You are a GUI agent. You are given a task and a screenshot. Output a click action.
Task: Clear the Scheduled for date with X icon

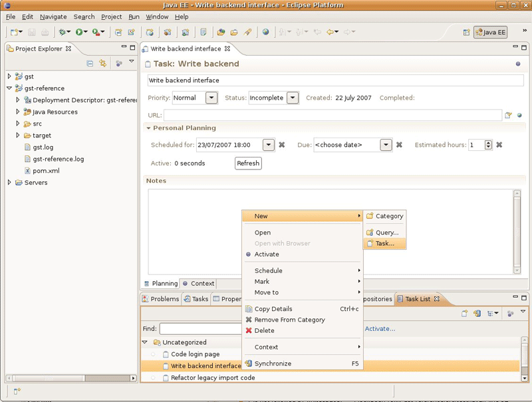(281, 145)
